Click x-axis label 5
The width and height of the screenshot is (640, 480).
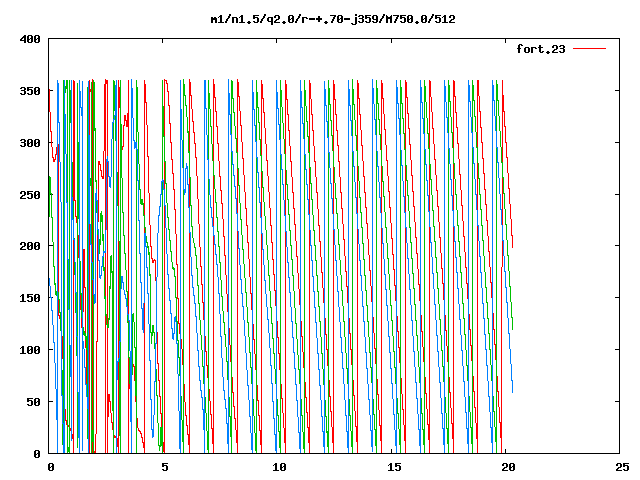tap(164, 467)
